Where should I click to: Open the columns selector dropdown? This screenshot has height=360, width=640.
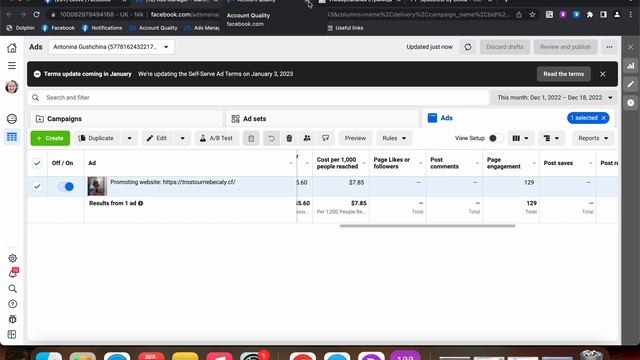click(x=520, y=138)
